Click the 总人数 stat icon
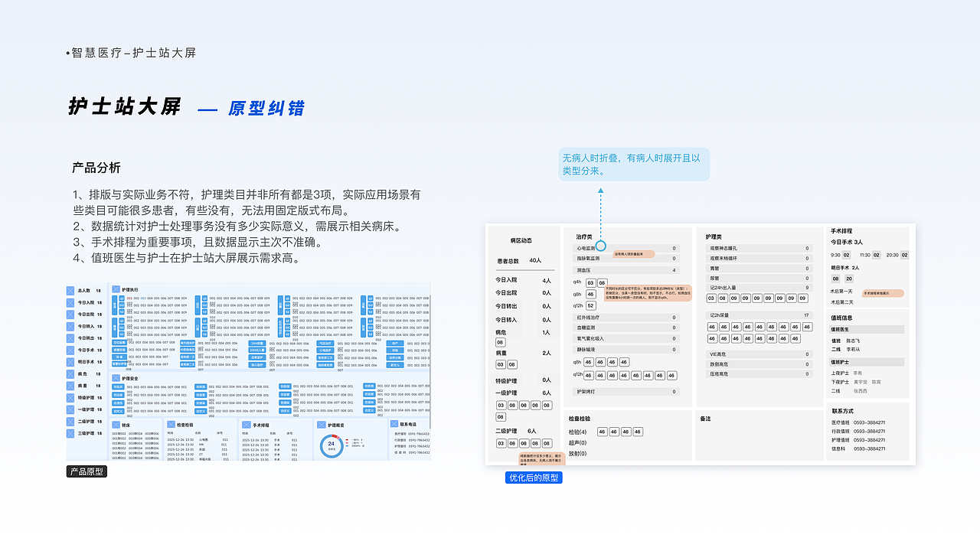Viewport: 980px width, 551px height. coord(70,290)
